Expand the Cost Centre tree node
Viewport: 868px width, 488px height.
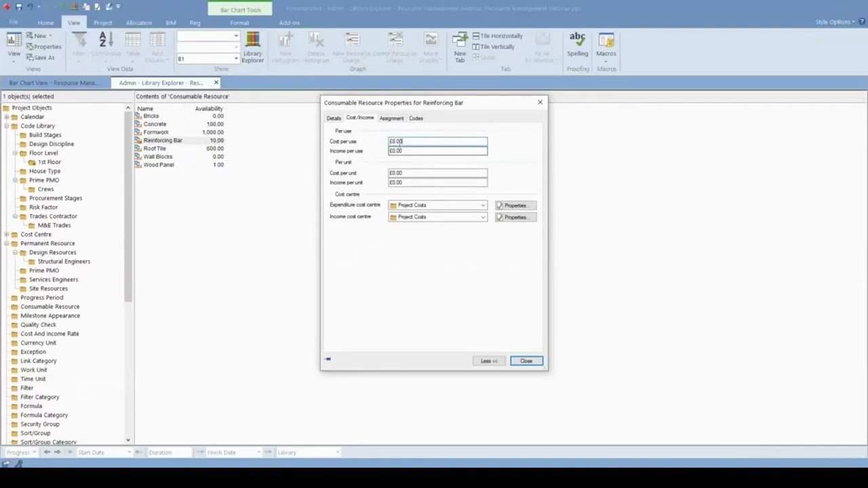6,235
